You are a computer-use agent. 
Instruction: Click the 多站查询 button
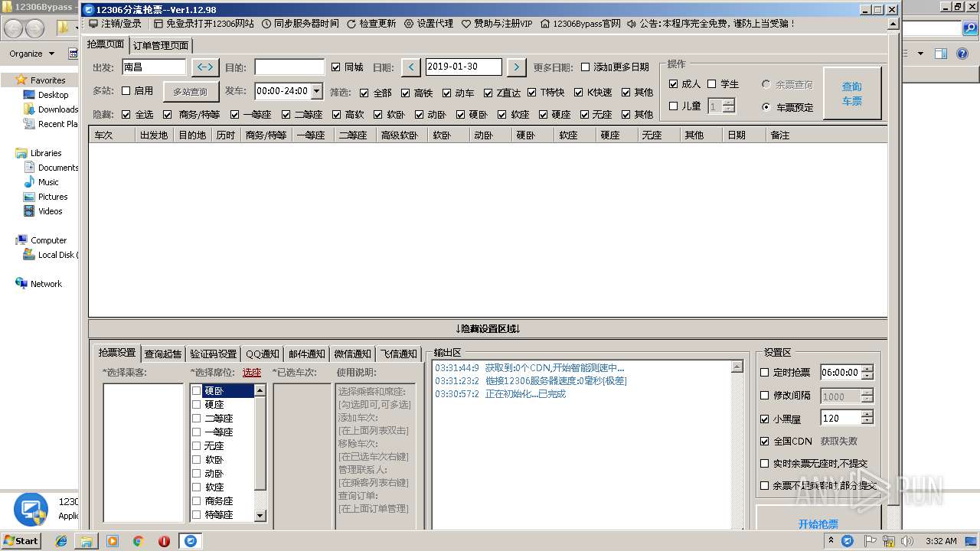pyautogui.click(x=190, y=92)
